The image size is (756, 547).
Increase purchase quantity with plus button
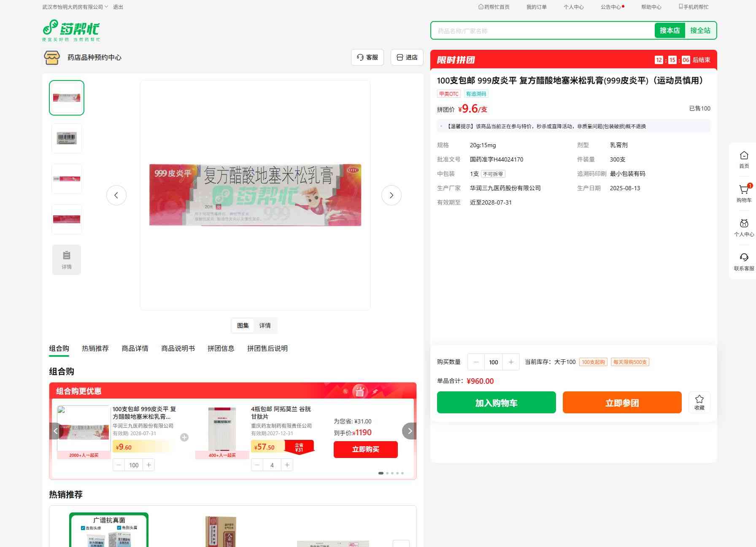tap(511, 362)
